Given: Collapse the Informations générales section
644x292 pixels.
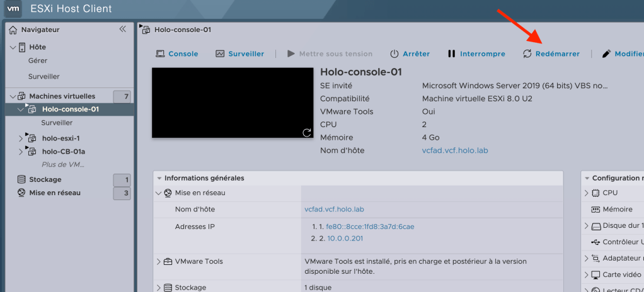Looking at the screenshot, I should pos(159,178).
